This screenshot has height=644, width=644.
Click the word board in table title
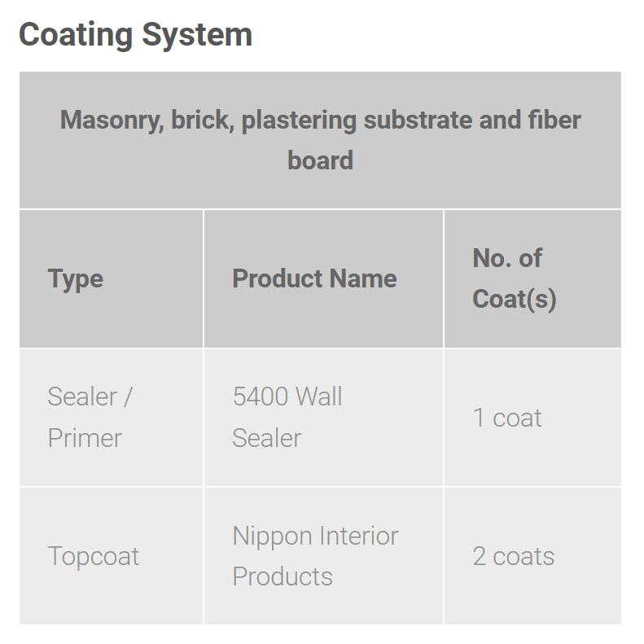point(320,160)
